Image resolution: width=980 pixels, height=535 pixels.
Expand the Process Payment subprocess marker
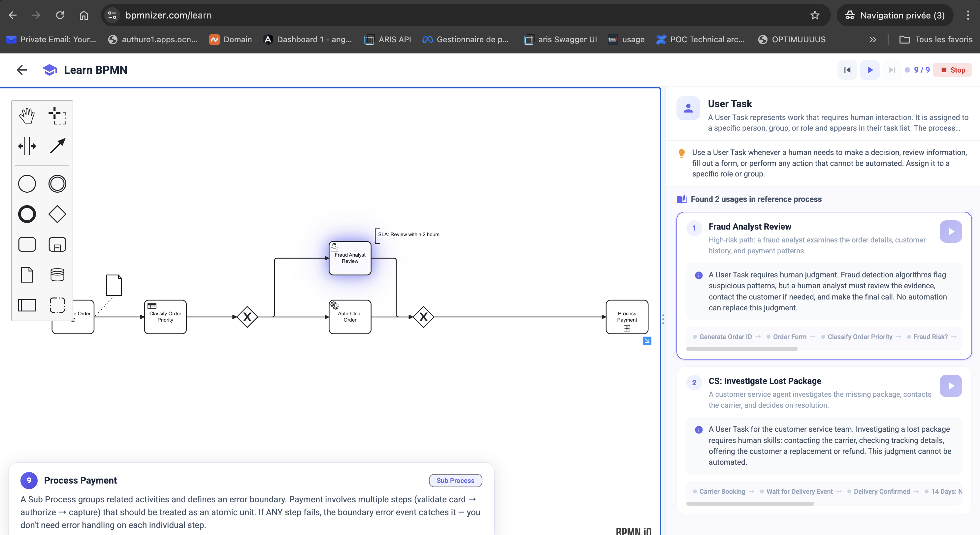(x=627, y=329)
